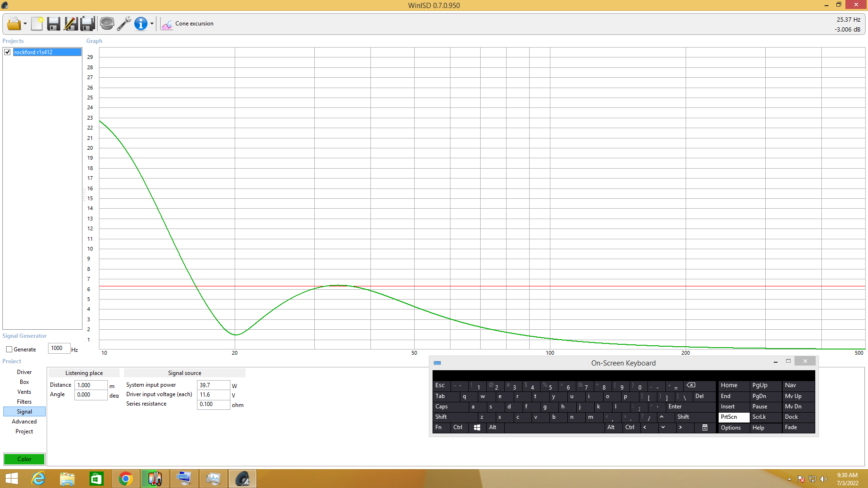868x488 pixels.
Task: Click the open project folder icon
Action: pos(14,24)
